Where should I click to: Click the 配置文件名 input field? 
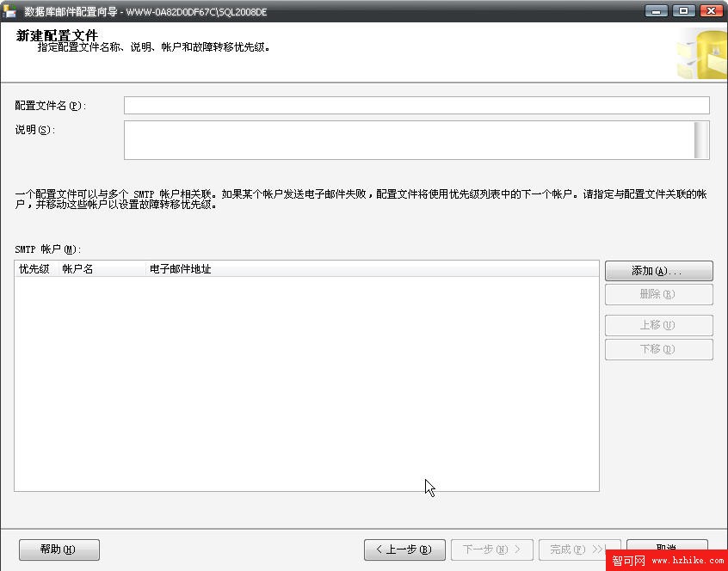(x=416, y=105)
